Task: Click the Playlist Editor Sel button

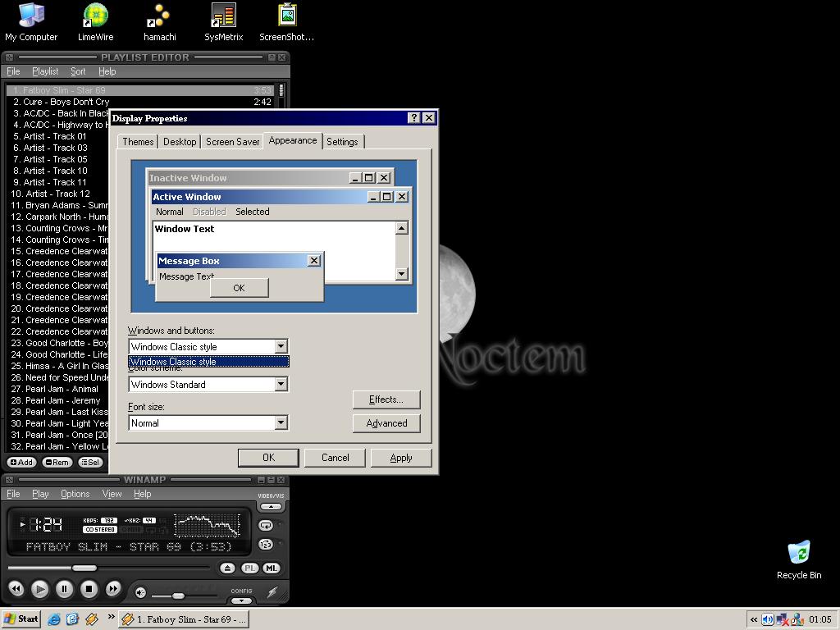Action: [90, 463]
